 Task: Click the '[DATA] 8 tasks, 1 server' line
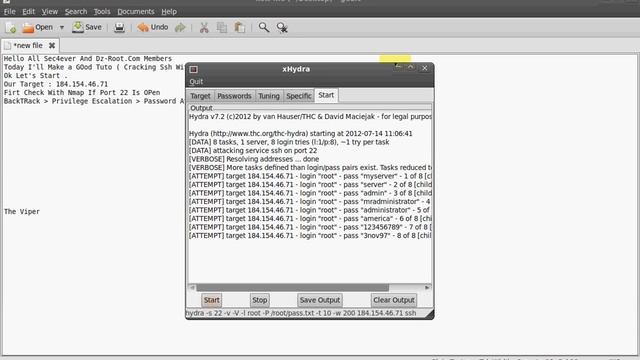289,142
